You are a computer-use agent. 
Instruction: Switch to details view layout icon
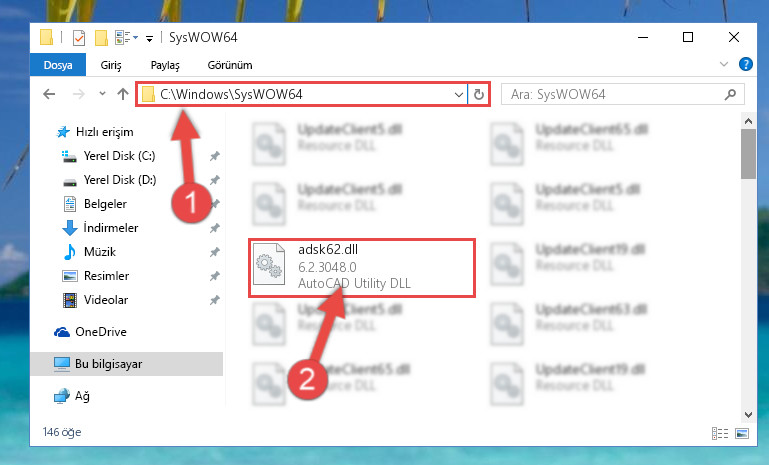pos(719,433)
